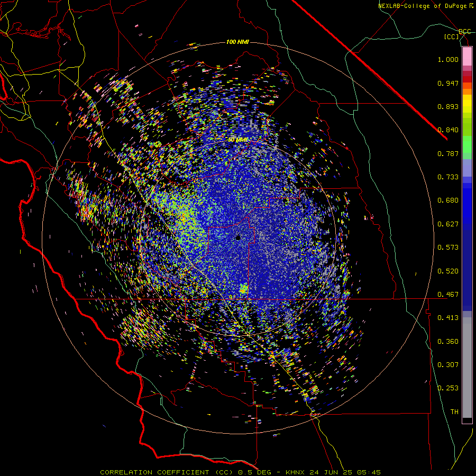This screenshot has height=476, width=476.
Task: Select the pink segment of the color bar
Action: point(467,57)
